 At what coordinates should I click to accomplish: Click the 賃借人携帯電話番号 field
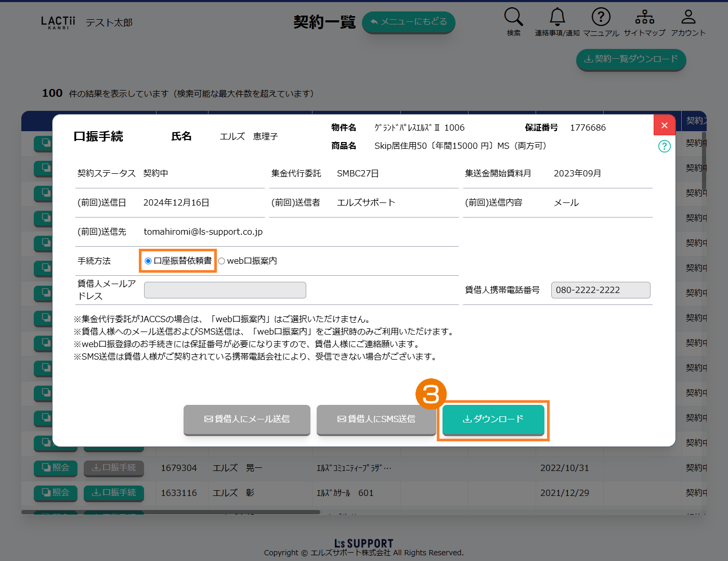[601, 290]
